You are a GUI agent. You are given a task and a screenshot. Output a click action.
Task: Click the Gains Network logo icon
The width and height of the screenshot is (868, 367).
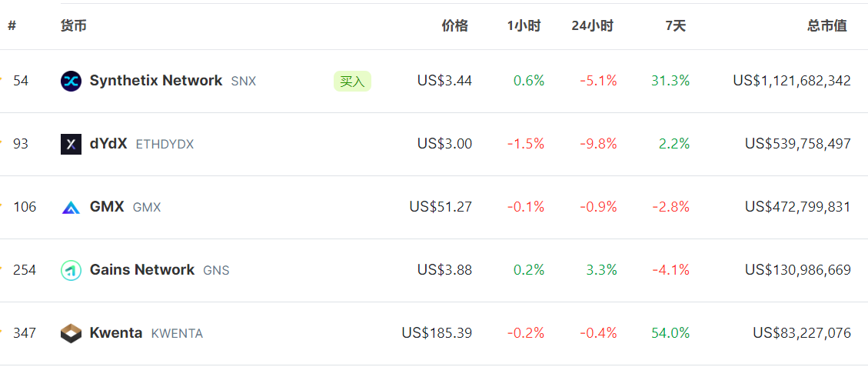coord(71,270)
